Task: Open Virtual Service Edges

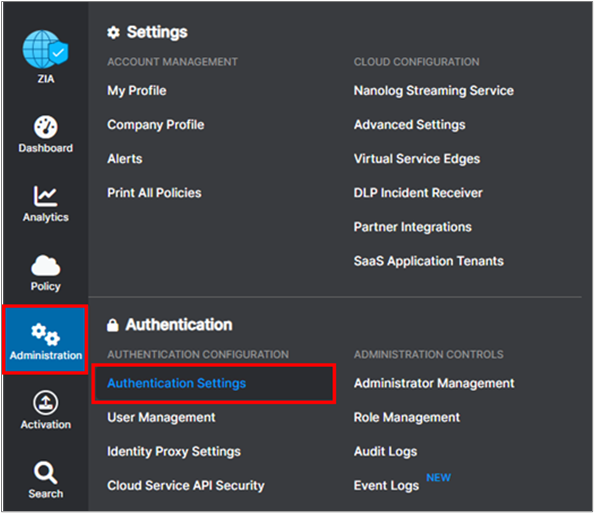Action: (417, 159)
